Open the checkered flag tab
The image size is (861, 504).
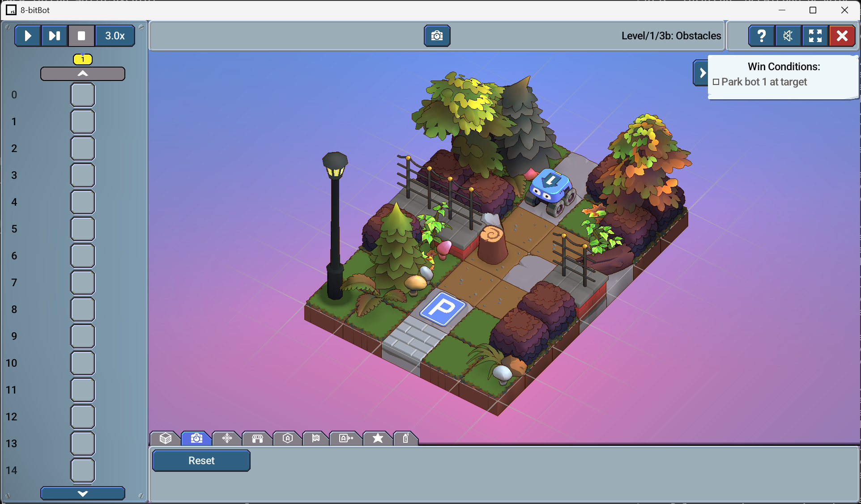click(x=316, y=438)
